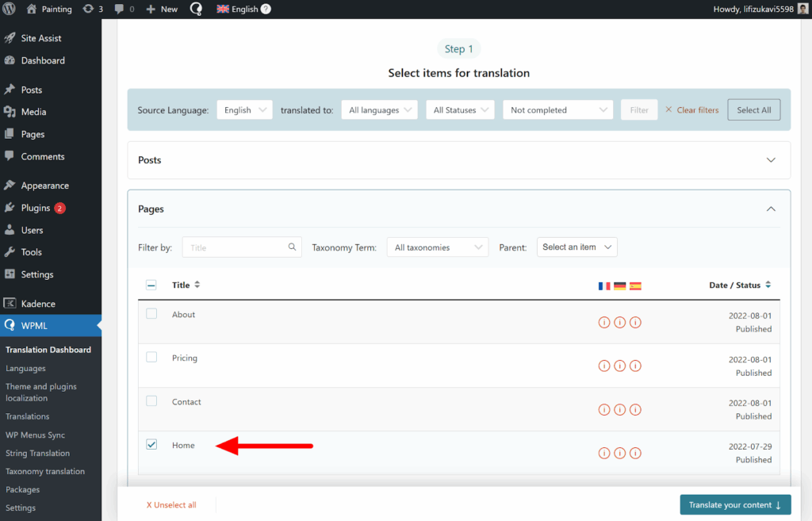Click the French translation status icon for Home
The image size is (812, 521).
(x=604, y=453)
